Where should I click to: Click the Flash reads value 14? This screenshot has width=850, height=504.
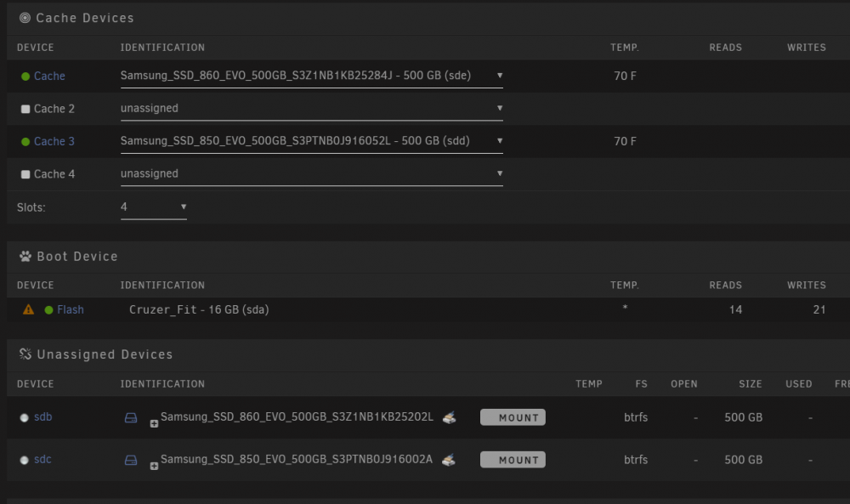pos(735,310)
